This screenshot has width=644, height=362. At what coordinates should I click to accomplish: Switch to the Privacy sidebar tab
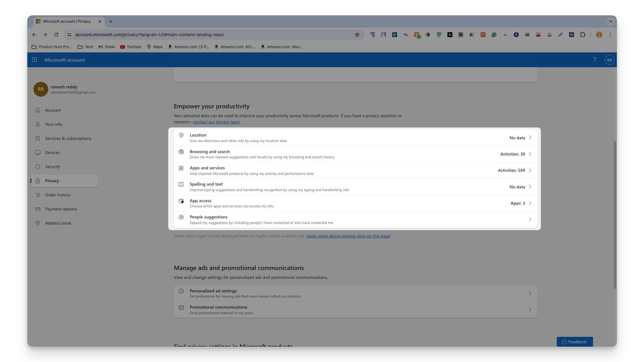(52, 181)
